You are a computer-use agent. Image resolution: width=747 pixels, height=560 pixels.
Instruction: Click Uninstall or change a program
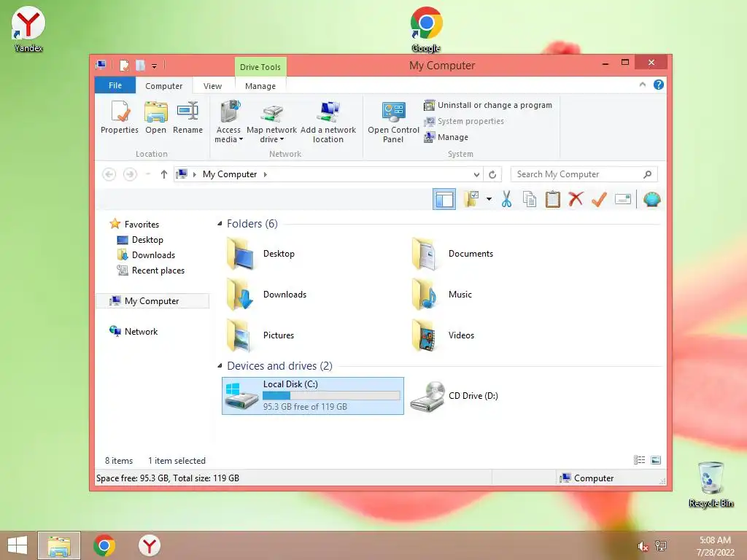488,105
